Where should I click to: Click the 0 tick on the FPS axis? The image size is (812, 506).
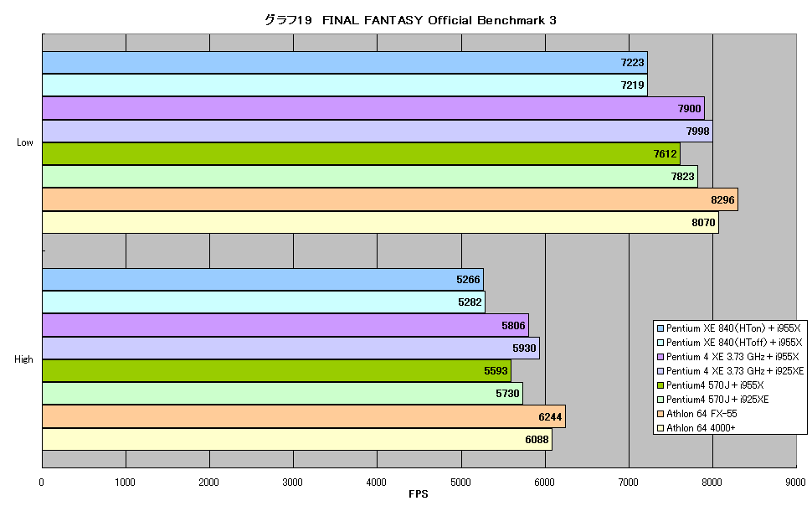tap(41, 483)
